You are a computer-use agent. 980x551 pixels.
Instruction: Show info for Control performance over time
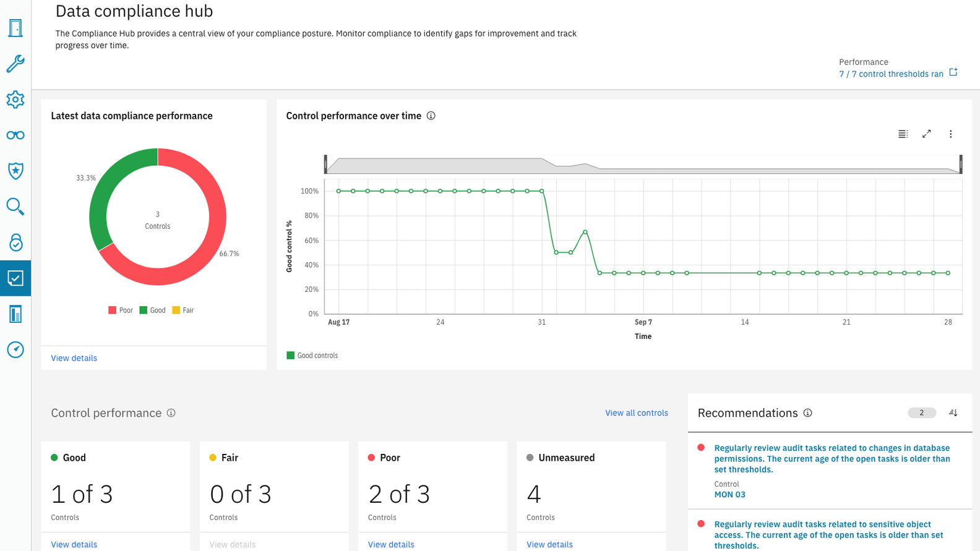pyautogui.click(x=431, y=116)
